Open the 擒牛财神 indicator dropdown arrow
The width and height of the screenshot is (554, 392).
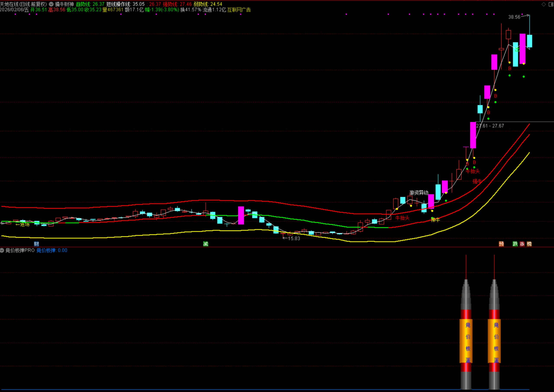point(51,4)
